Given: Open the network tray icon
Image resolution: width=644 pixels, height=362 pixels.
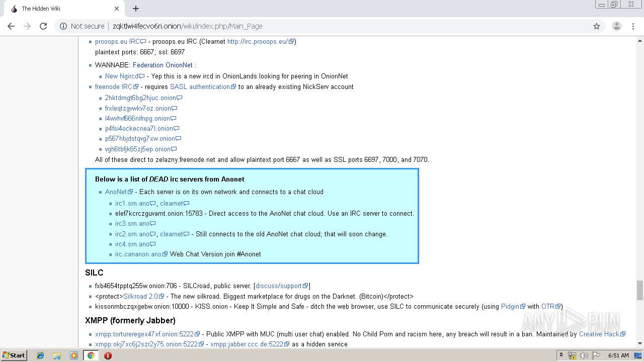Looking at the screenshot, I should click(x=572, y=355).
